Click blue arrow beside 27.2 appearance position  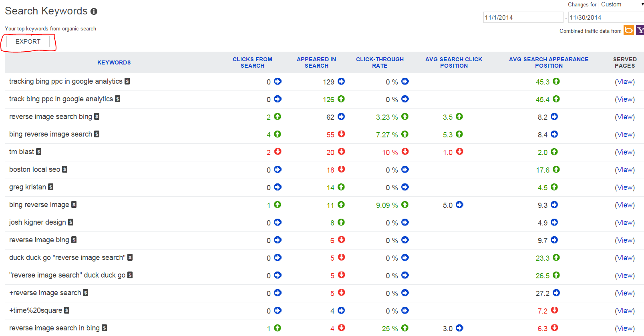pos(556,293)
